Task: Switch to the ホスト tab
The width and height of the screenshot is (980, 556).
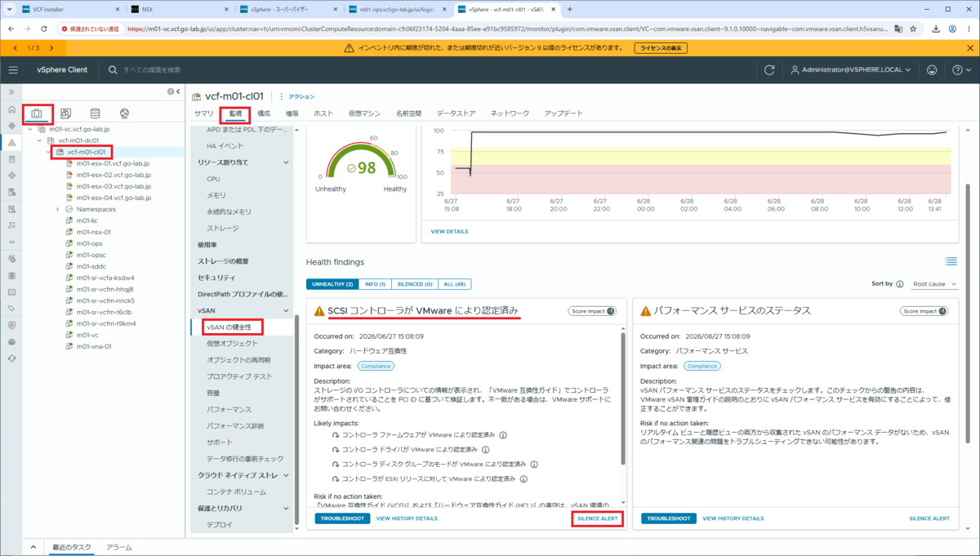Action: [323, 113]
